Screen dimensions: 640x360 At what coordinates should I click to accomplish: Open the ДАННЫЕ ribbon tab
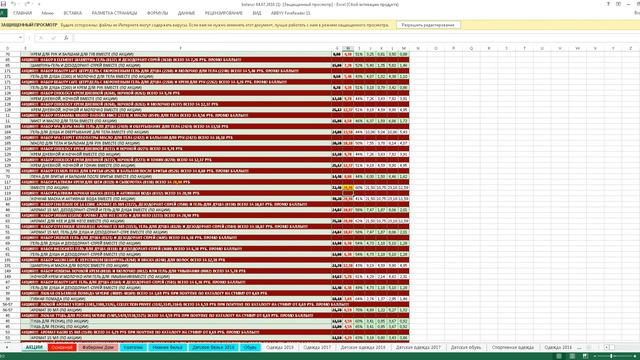coord(186,13)
